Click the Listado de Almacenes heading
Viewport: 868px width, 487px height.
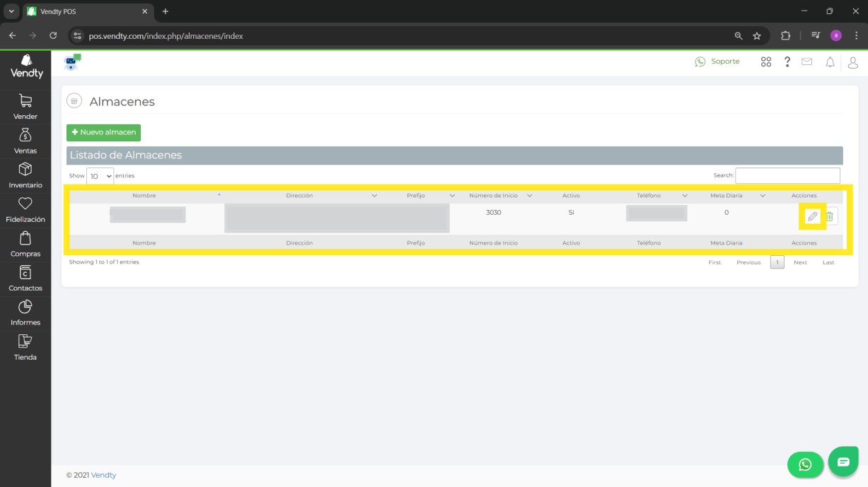[126, 155]
